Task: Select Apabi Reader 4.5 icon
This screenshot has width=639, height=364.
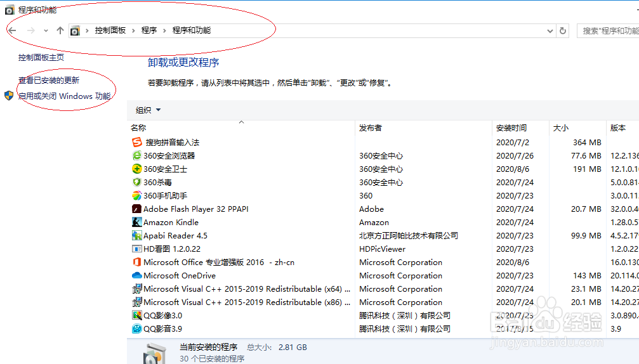Action: point(137,236)
